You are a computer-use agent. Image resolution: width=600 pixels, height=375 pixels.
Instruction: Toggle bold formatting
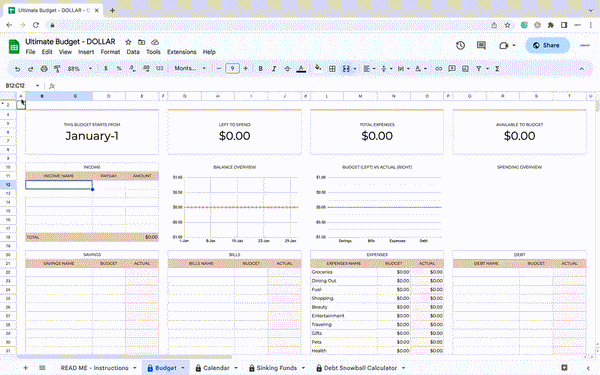pyautogui.click(x=261, y=69)
